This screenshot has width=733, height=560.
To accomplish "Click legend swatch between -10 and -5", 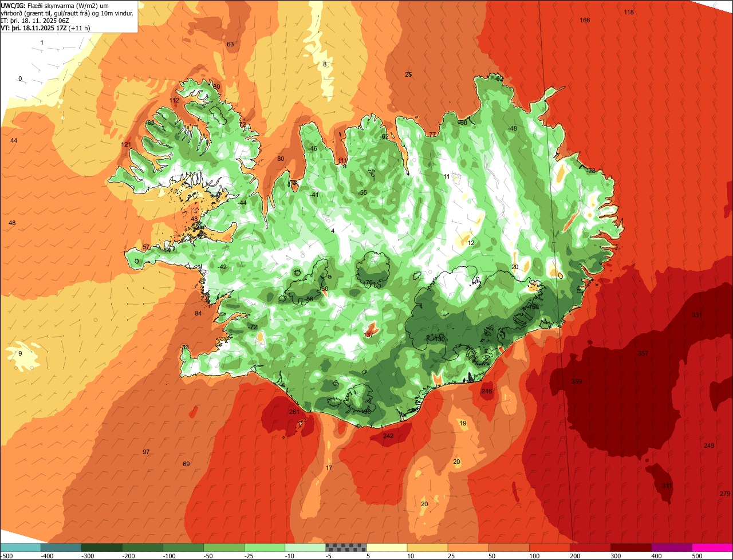I will pos(305,547).
